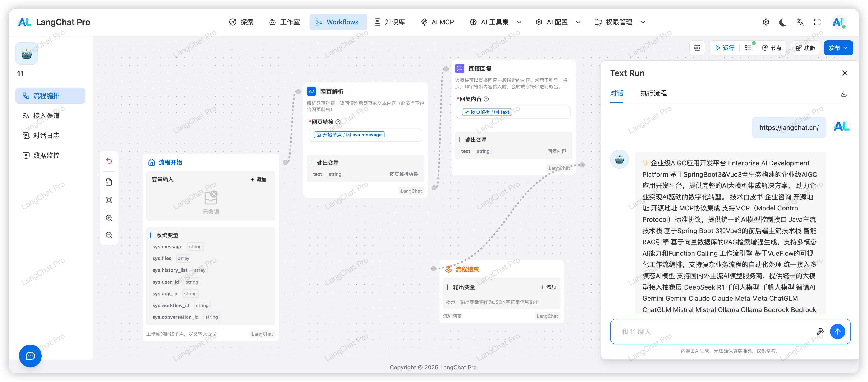Click the chat input field to type a message
Screen dimensions: 868x382
[708, 331]
